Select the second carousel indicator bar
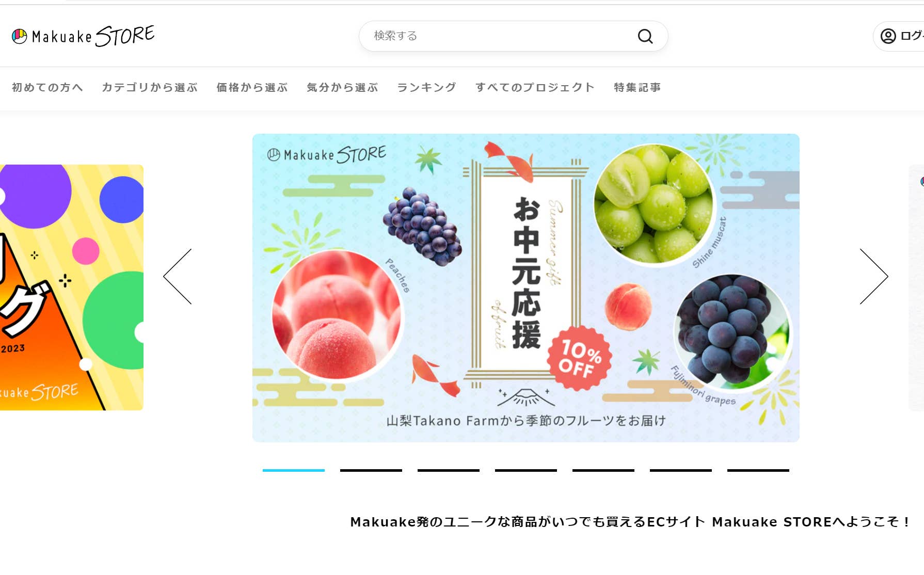924x575 pixels. click(x=371, y=470)
